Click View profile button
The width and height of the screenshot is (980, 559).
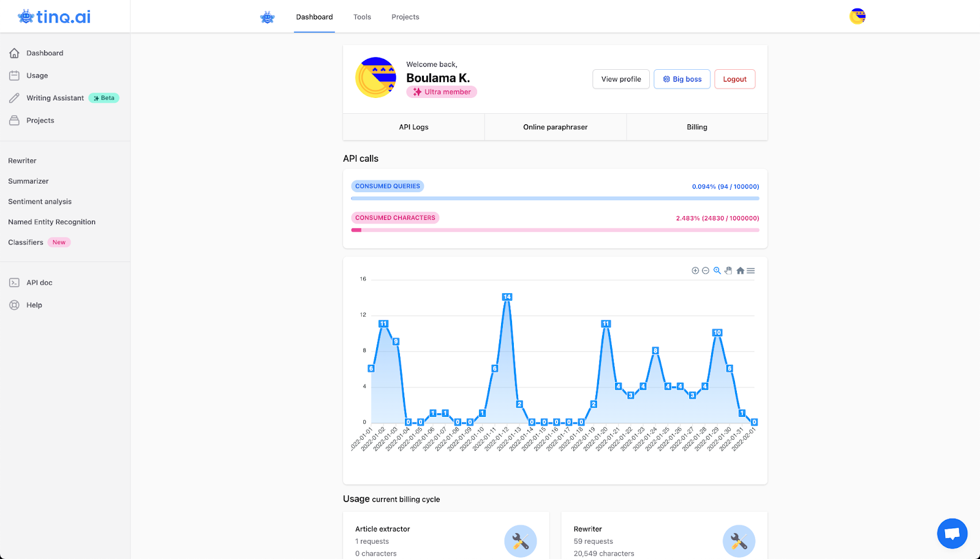(621, 79)
